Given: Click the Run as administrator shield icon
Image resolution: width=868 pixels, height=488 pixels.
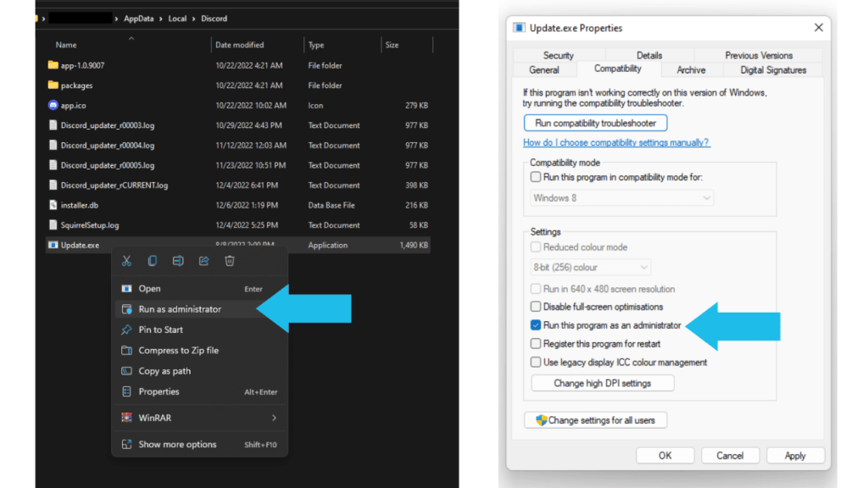Looking at the screenshot, I should click(127, 309).
